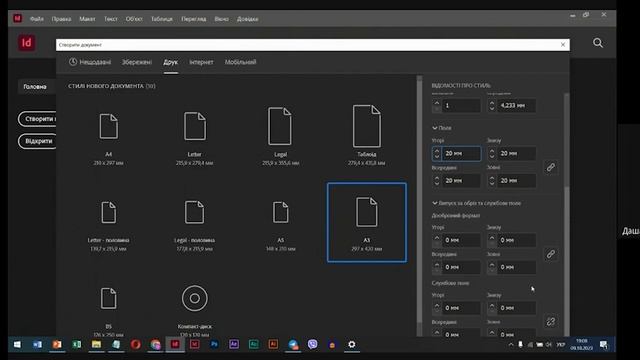Screen dimensions: 640x360
Task: Open Settings gear in taskbar
Action: click(x=352, y=344)
